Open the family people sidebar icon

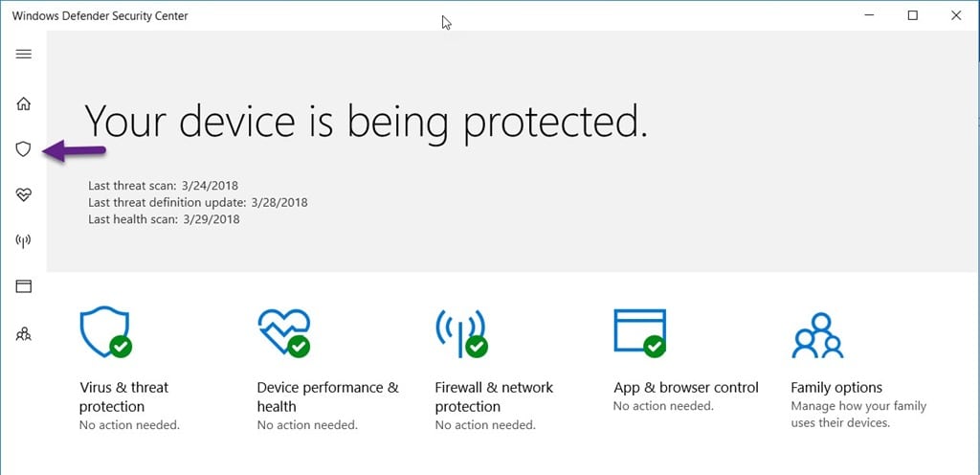(x=23, y=334)
